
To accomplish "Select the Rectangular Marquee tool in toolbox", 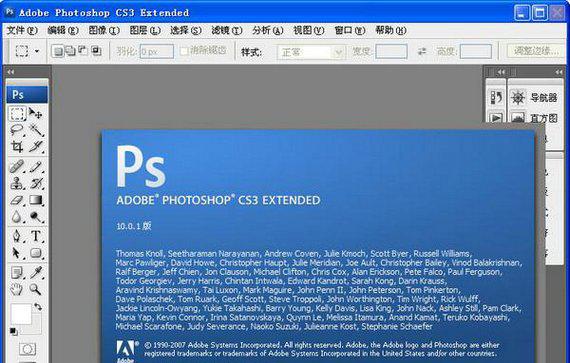I will pos(17,114).
